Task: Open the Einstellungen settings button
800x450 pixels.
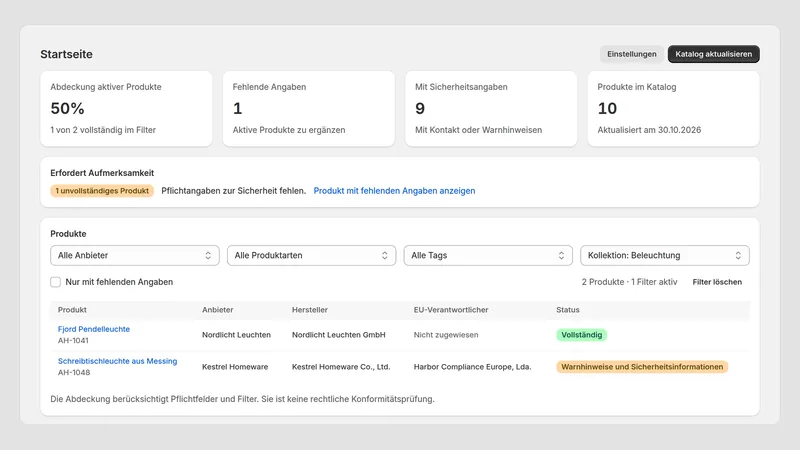Action: coord(632,54)
